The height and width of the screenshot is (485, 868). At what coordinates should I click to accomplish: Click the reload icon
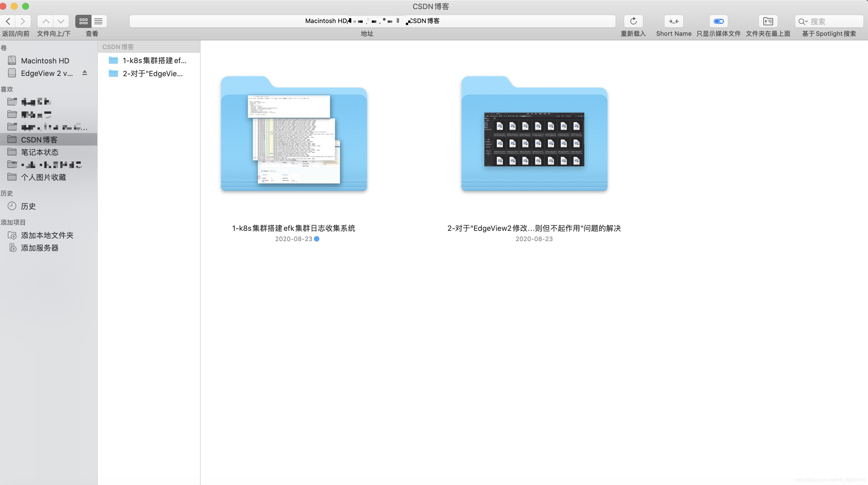pos(633,21)
